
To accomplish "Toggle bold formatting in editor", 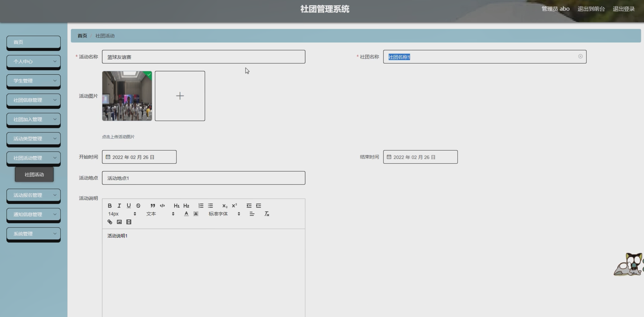I will 110,206.
